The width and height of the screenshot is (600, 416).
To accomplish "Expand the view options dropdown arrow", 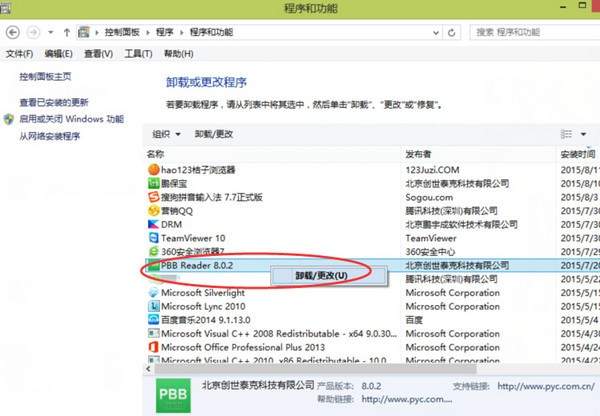I will 582,134.
